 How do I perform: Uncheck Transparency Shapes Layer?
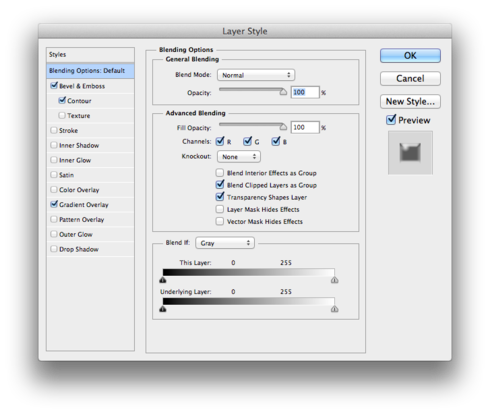pyautogui.click(x=220, y=197)
